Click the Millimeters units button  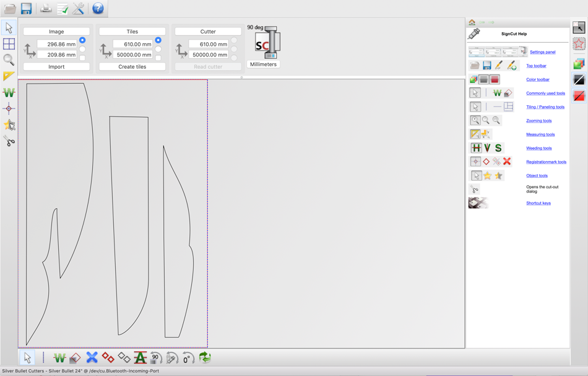click(263, 64)
